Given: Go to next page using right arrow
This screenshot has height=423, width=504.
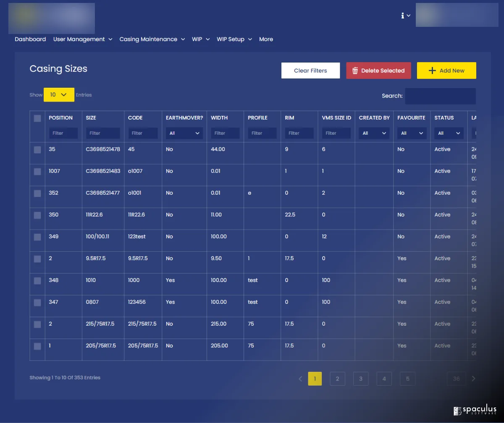Looking at the screenshot, I should [473, 379].
